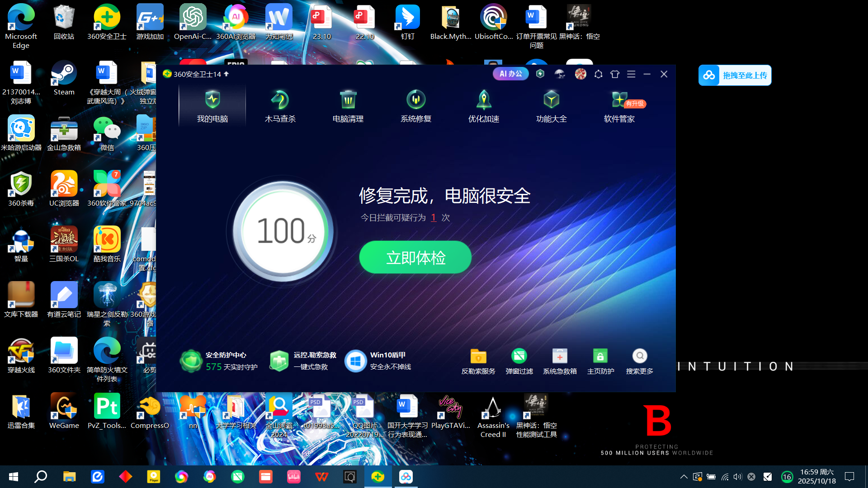Select 穿越火线 desktop icon
Viewport: 868px width, 488px height.
pos(21,356)
